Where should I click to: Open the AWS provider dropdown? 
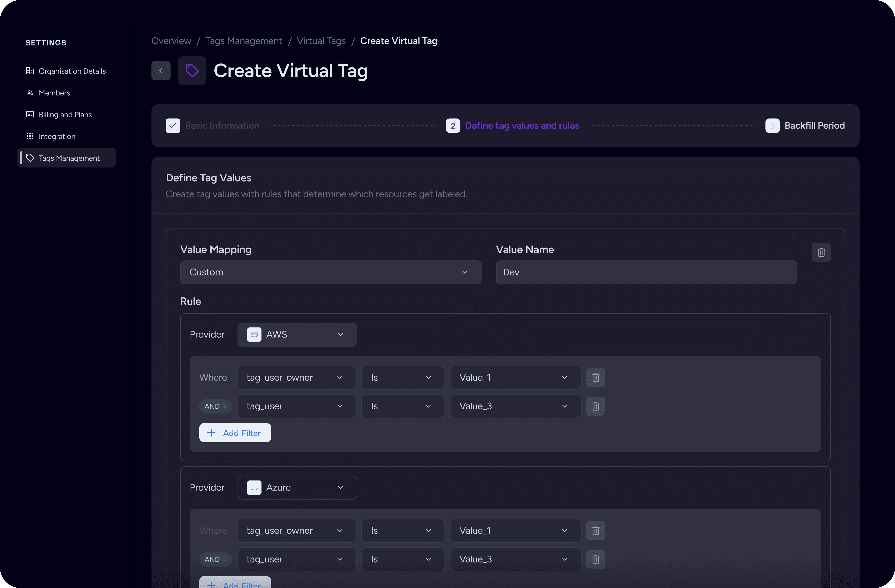click(x=297, y=334)
